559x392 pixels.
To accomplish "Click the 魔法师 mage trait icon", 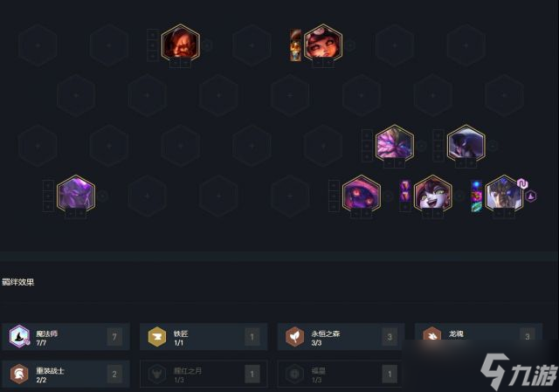I will (x=19, y=336).
